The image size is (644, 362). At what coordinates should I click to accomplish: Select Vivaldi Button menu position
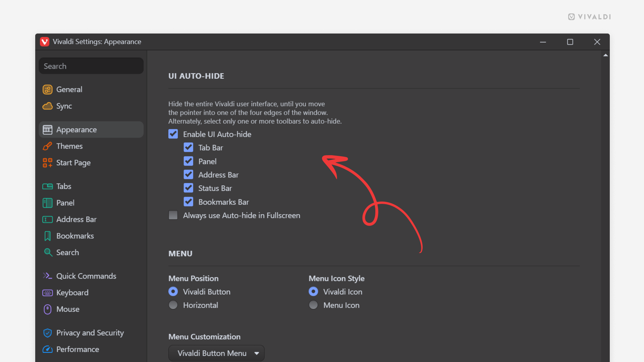[173, 292]
